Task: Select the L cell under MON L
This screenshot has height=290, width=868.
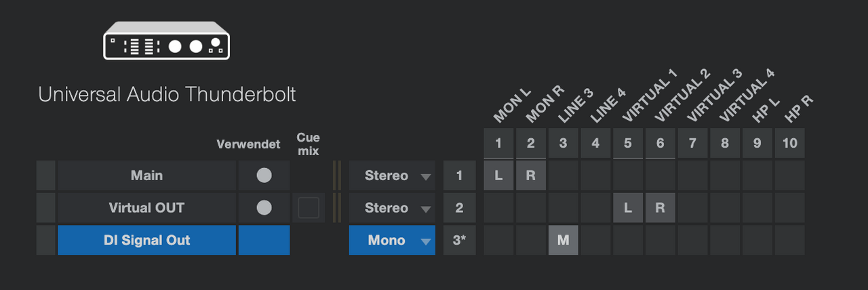Action: (x=498, y=175)
